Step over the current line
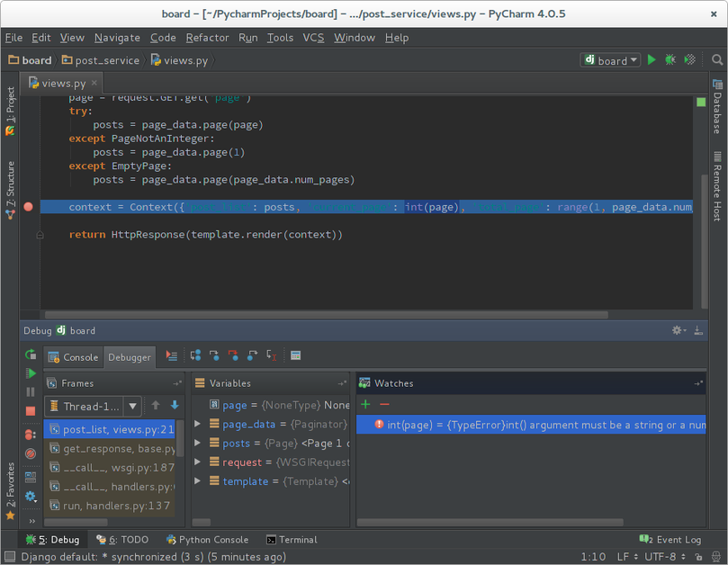Image resolution: width=728 pixels, height=565 pixels. 195,355
